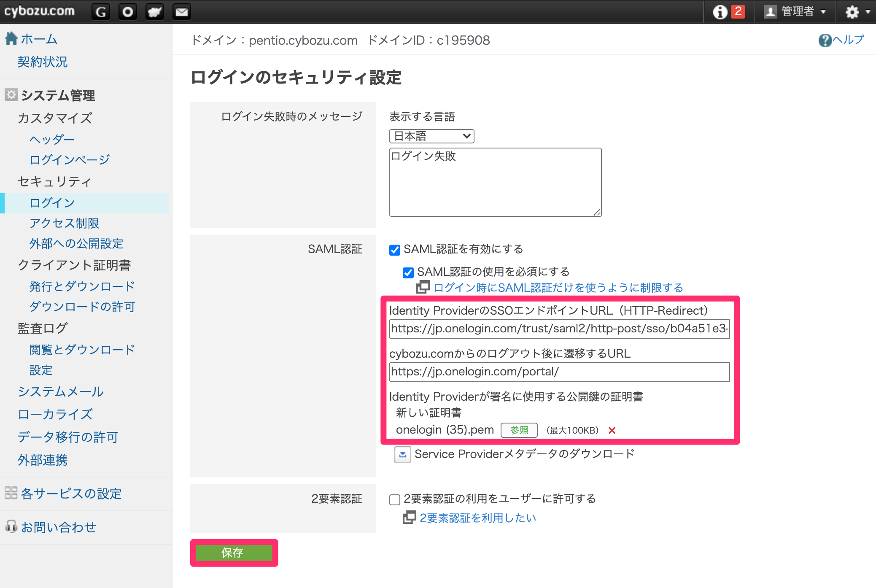Open the kintone cloud icon in header
Viewport: 876px width, 588px height.
(x=154, y=11)
